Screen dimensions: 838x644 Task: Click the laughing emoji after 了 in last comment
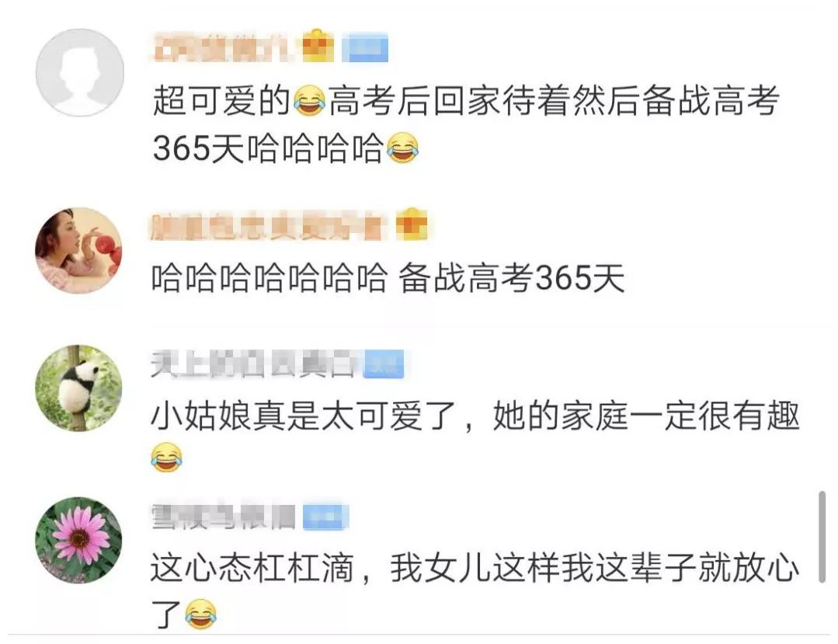201,613
